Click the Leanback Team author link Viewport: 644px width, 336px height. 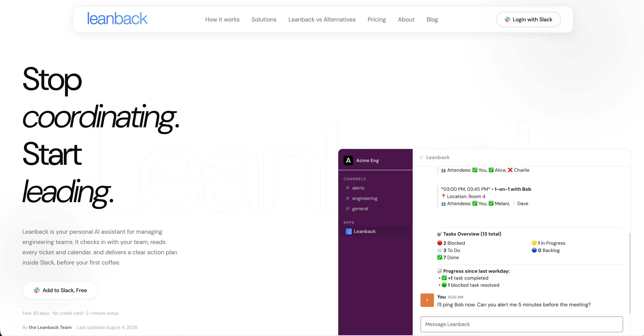coord(50,327)
